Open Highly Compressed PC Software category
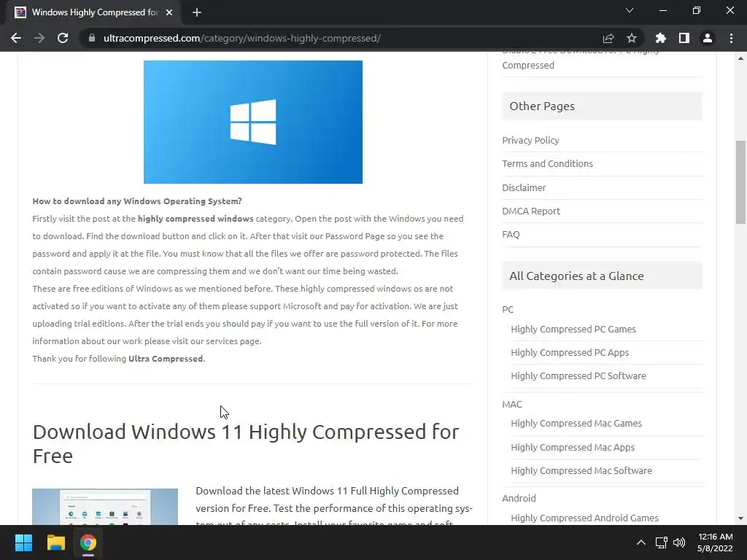 pos(578,376)
